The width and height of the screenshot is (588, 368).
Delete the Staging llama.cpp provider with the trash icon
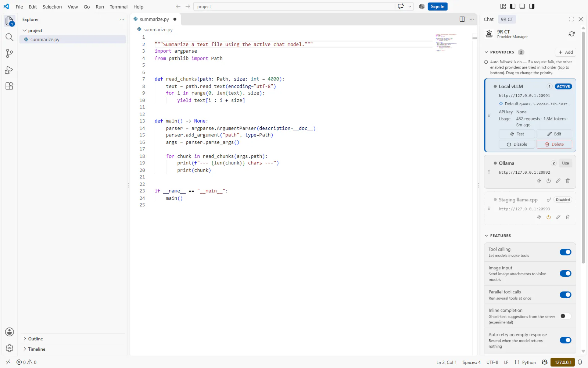click(x=568, y=217)
